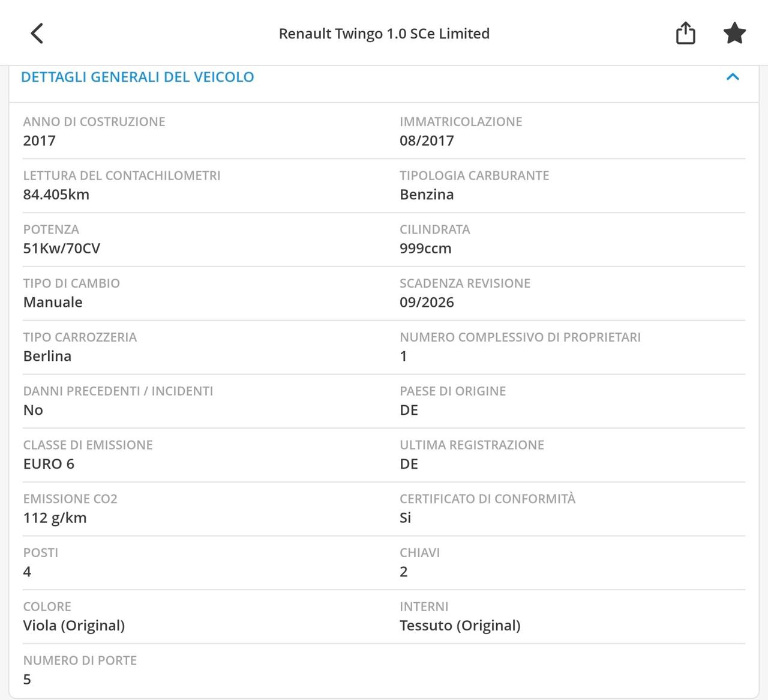The height and width of the screenshot is (700, 768).
Task: Click the inspection expiry date 09/2026
Action: [x=427, y=302]
